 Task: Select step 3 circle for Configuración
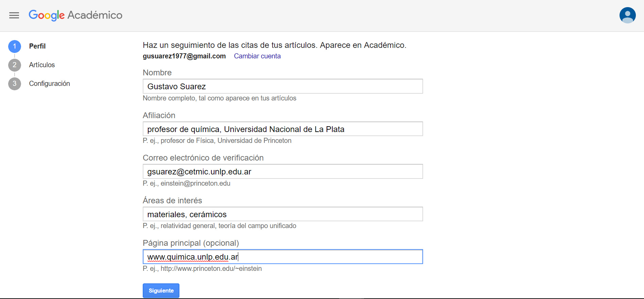click(x=15, y=84)
